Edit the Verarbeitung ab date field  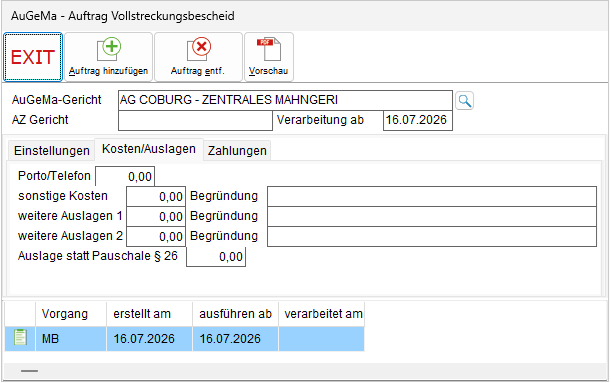click(418, 120)
